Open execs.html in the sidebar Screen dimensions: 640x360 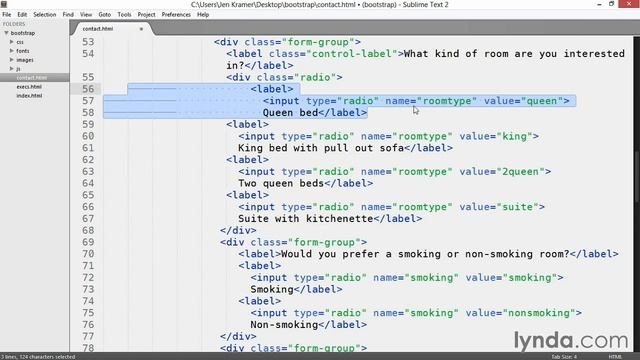(29, 87)
